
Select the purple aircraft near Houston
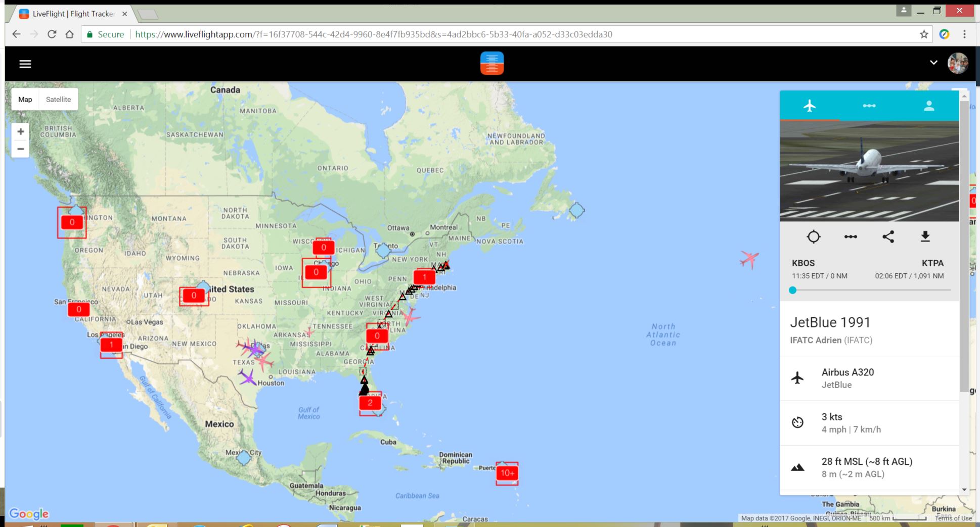[x=247, y=377]
